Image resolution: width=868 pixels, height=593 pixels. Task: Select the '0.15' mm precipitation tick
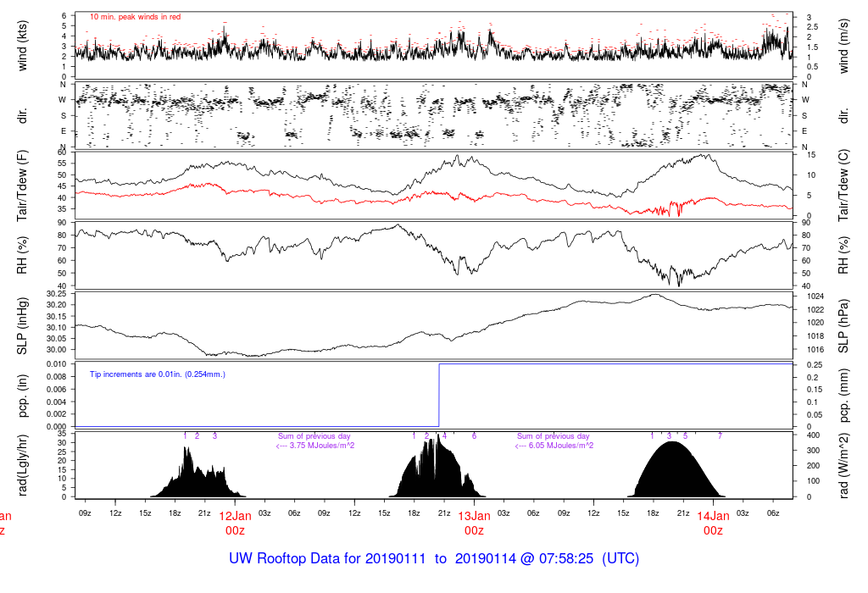point(814,390)
